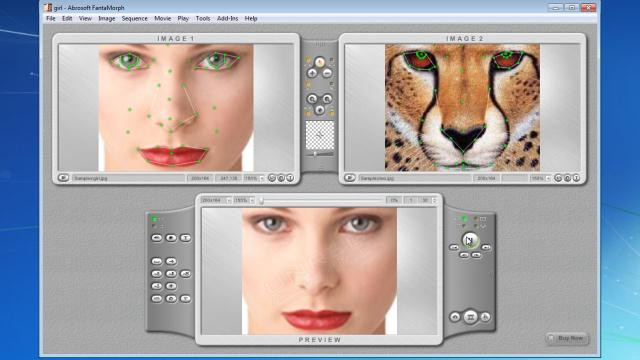Click the T button in bottom row of left panel
This screenshot has height=360, width=640.
[186, 299]
